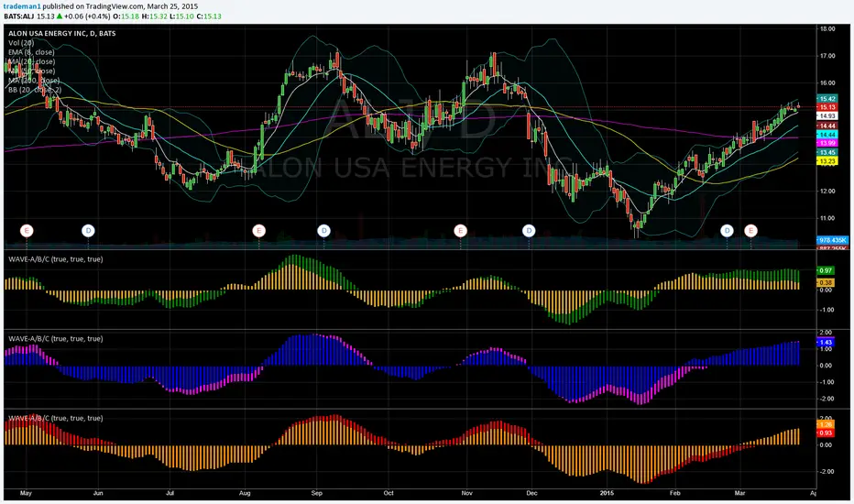This screenshot has height=504, width=854.
Task: Click the blue 1.43 wave value tag
Action: (x=825, y=343)
